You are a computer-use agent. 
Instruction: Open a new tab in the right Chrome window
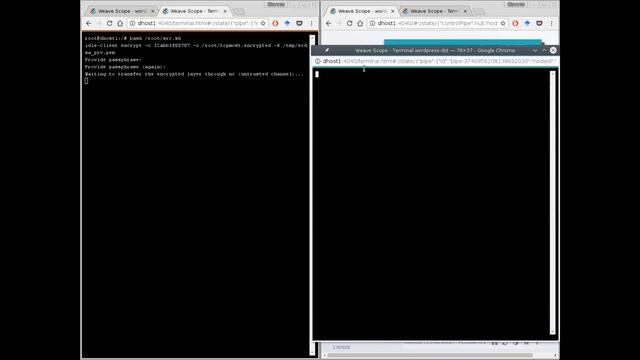tap(479, 11)
